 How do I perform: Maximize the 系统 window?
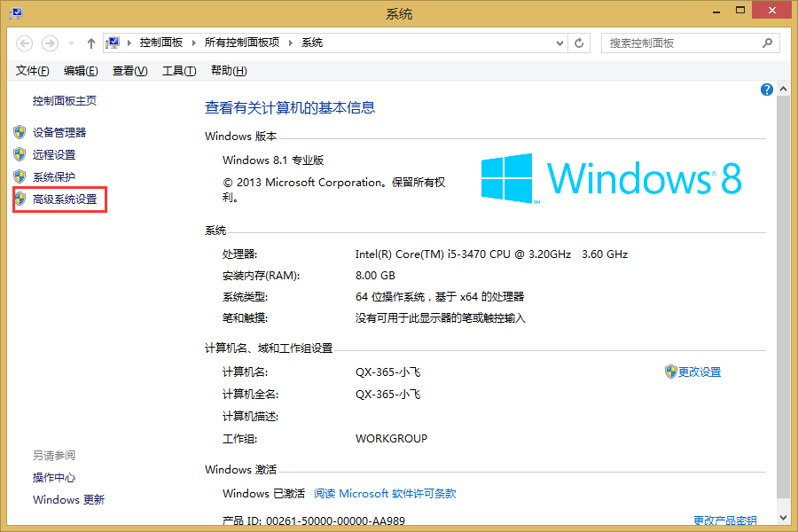coord(740,11)
